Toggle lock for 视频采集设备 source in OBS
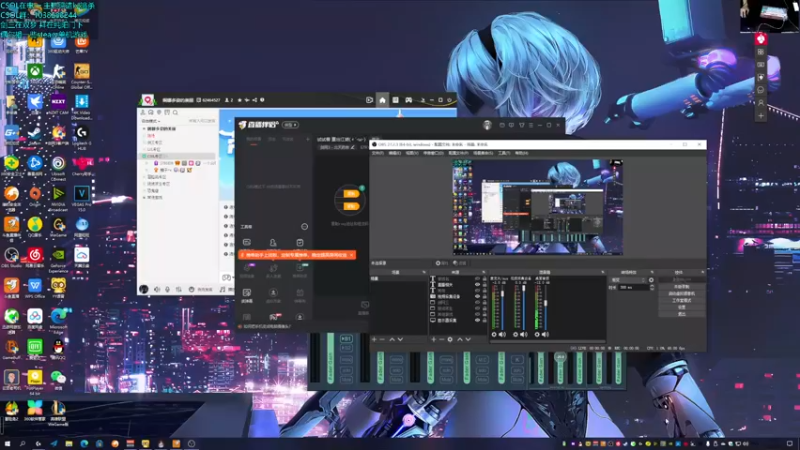The image size is (800, 450). (485, 296)
